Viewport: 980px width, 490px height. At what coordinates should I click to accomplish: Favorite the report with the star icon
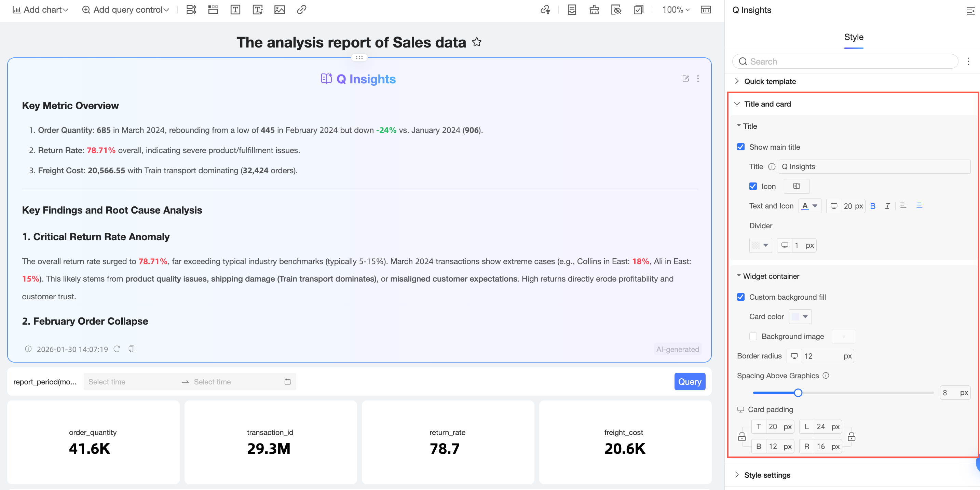[x=477, y=42]
